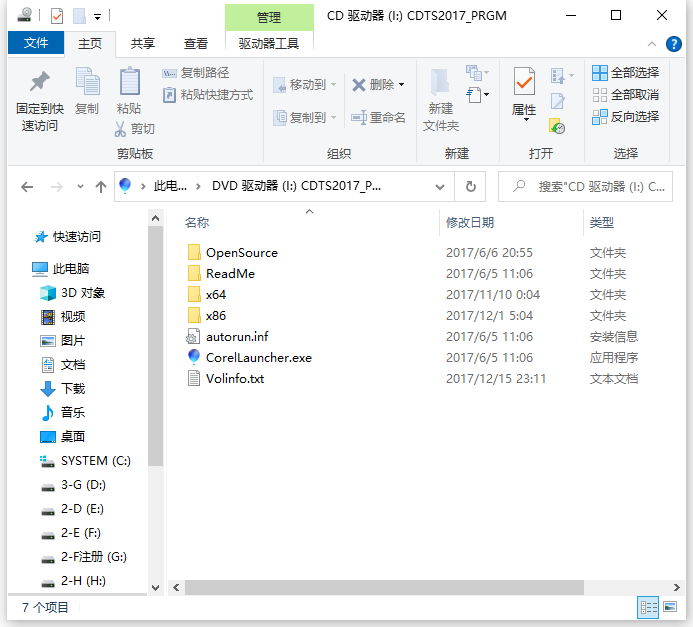Expand the address bar history dropdown
Viewport: 693px width, 627px height.
440,187
